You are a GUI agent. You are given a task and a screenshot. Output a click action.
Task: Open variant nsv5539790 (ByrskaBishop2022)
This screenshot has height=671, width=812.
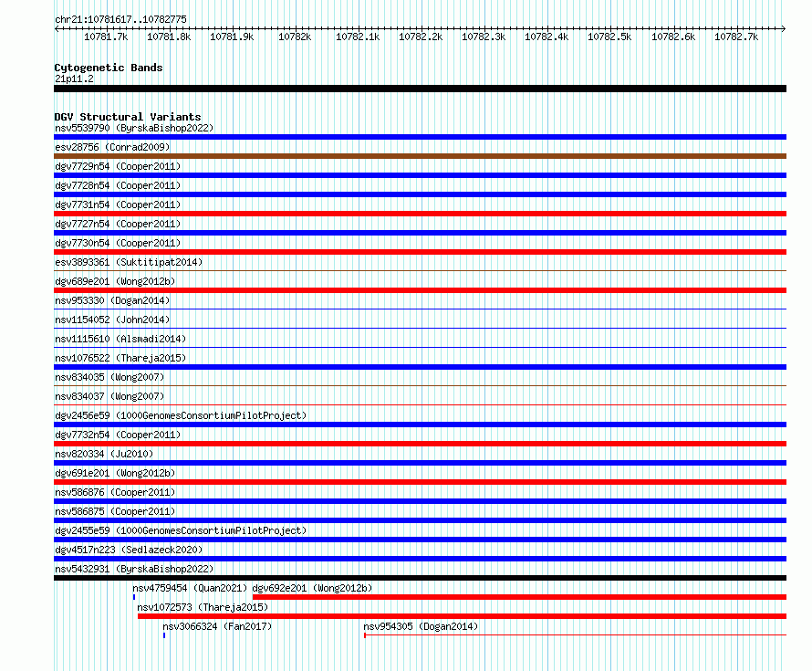(x=134, y=128)
